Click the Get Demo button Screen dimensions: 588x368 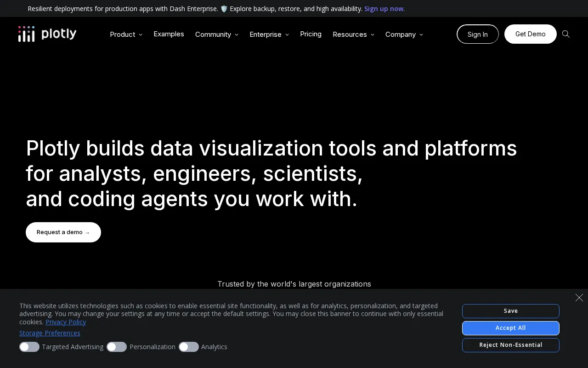(x=531, y=34)
